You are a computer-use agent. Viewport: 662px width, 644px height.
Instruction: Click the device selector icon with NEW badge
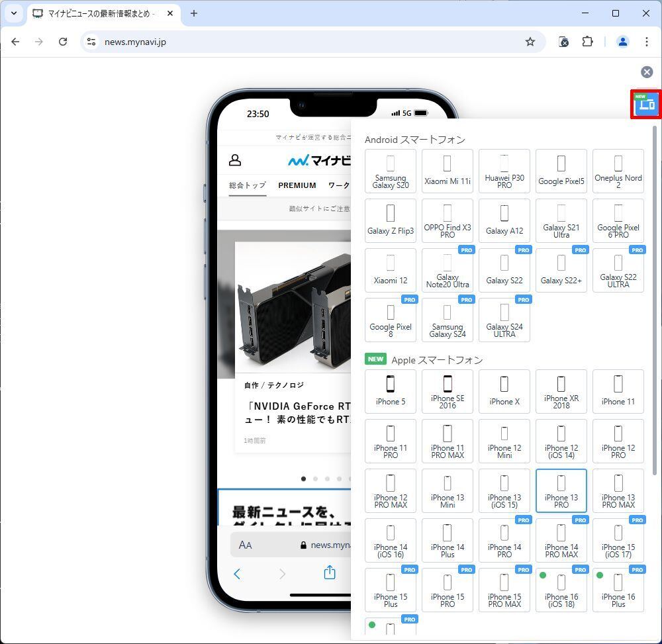(646, 104)
